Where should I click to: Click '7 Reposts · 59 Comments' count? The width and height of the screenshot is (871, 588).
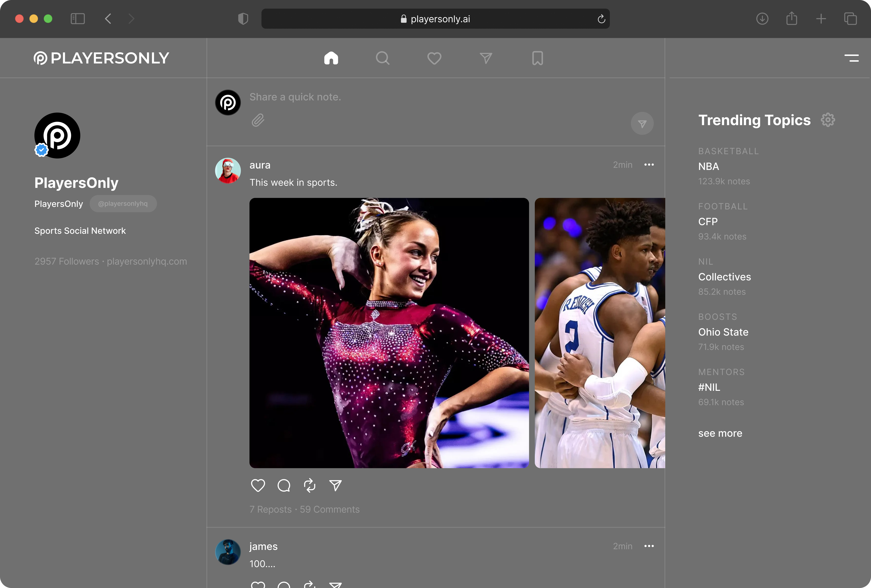[304, 509]
